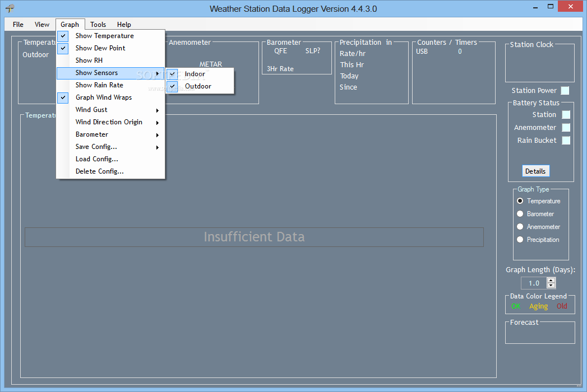The width and height of the screenshot is (587, 392).
Task: Minimize the Data Logger window
Action: (x=535, y=7)
